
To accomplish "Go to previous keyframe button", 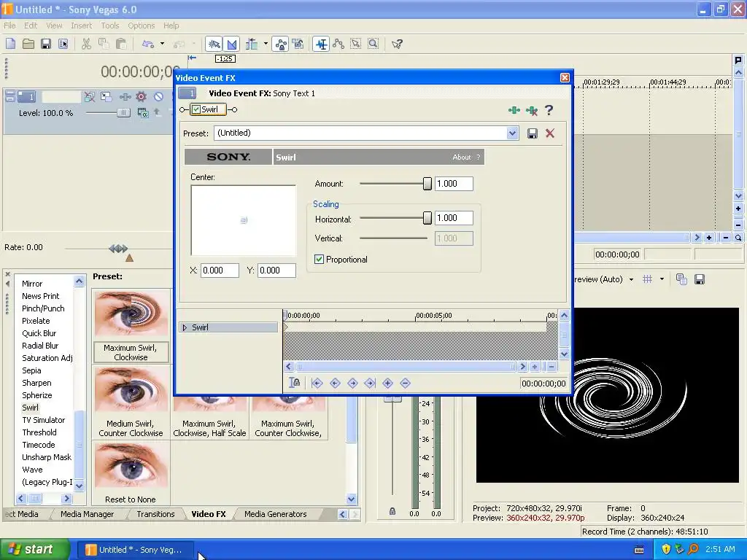I will pos(335,384).
